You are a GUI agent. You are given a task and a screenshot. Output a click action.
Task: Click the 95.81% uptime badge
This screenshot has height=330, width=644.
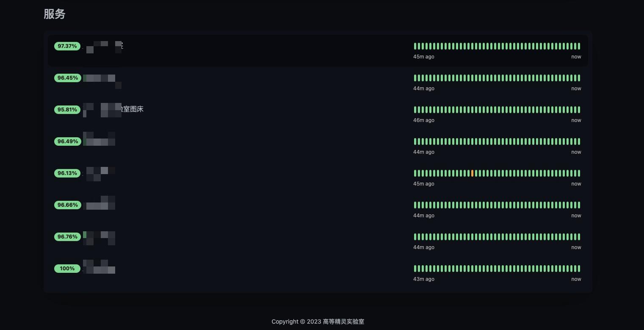(x=67, y=110)
